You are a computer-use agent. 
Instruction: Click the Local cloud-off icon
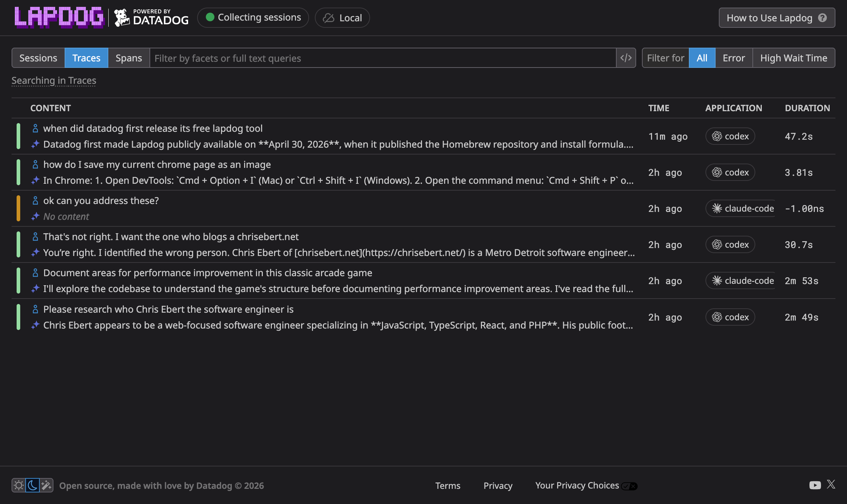point(329,18)
